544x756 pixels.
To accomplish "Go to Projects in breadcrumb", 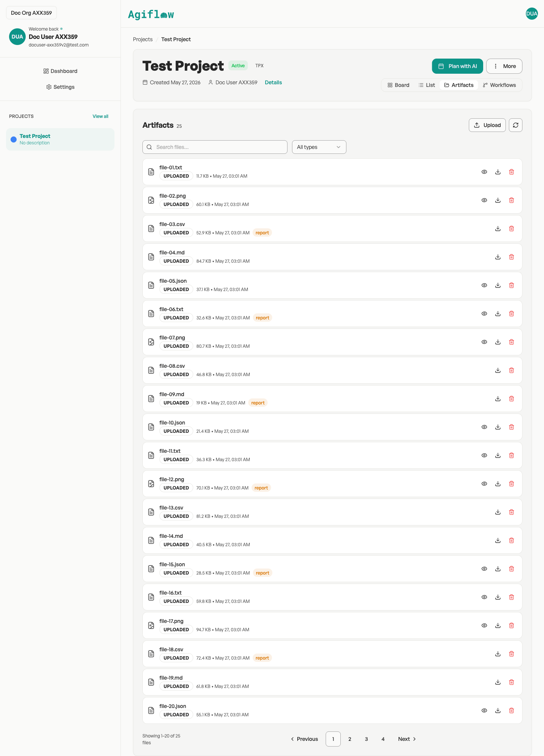I will pos(143,39).
